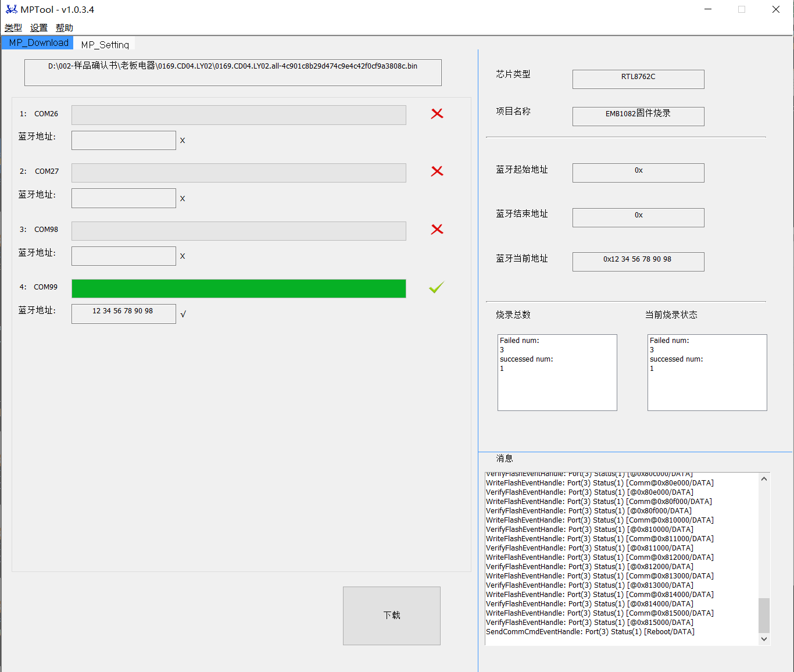Click the 消息 section label
Image resolution: width=794 pixels, height=672 pixels.
point(505,459)
